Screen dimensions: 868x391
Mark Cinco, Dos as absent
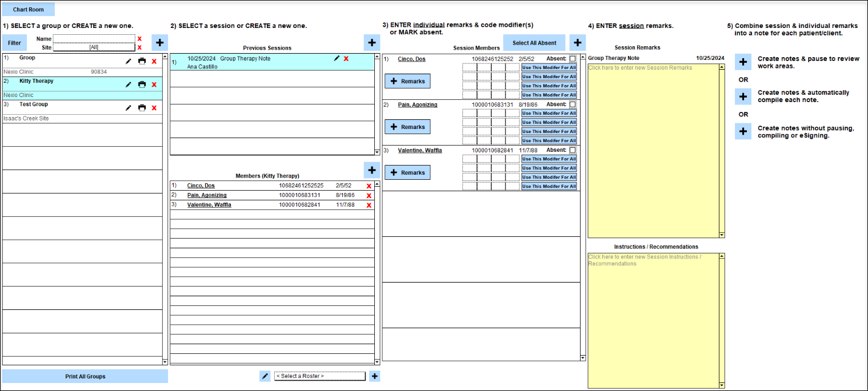coord(573,59)
